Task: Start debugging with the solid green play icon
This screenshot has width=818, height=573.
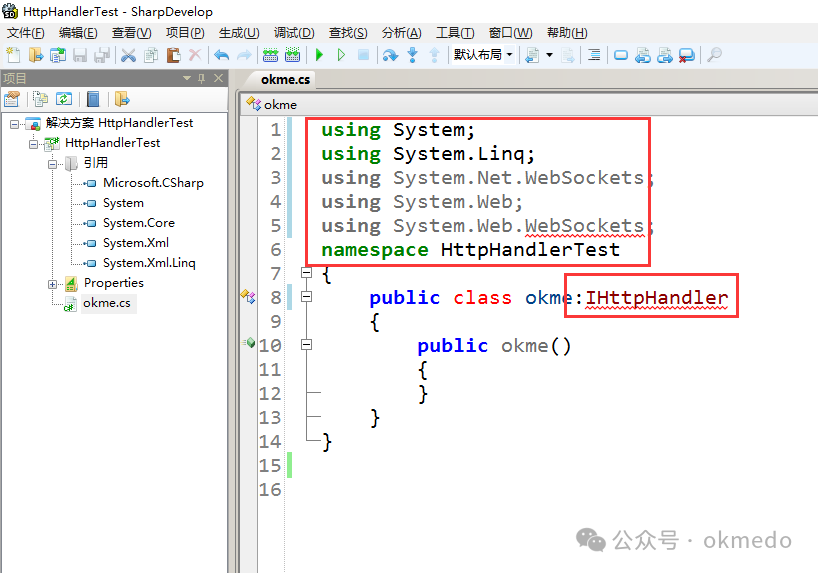Action: pos(319,55)
